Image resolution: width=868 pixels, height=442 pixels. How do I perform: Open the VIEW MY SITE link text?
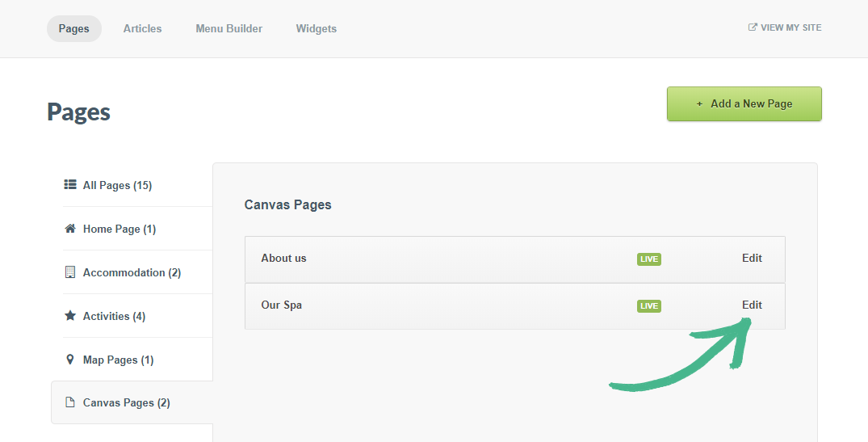click(x=790, y=27)
